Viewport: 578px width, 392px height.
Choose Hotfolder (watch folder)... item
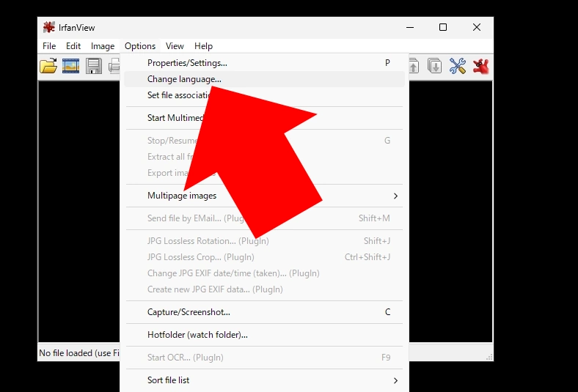tap(264, 335)
